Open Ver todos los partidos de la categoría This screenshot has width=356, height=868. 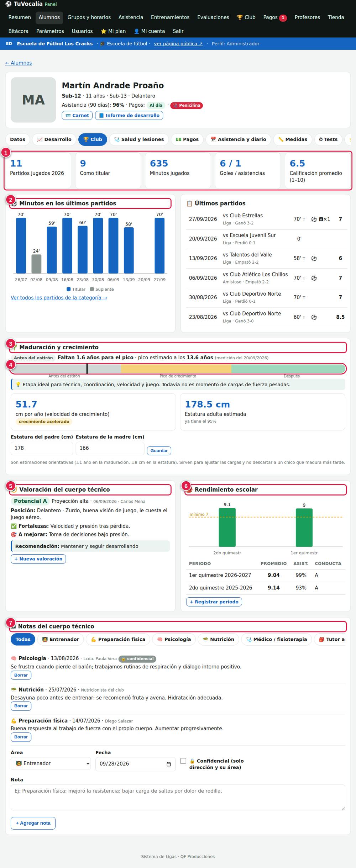point(59,298)
